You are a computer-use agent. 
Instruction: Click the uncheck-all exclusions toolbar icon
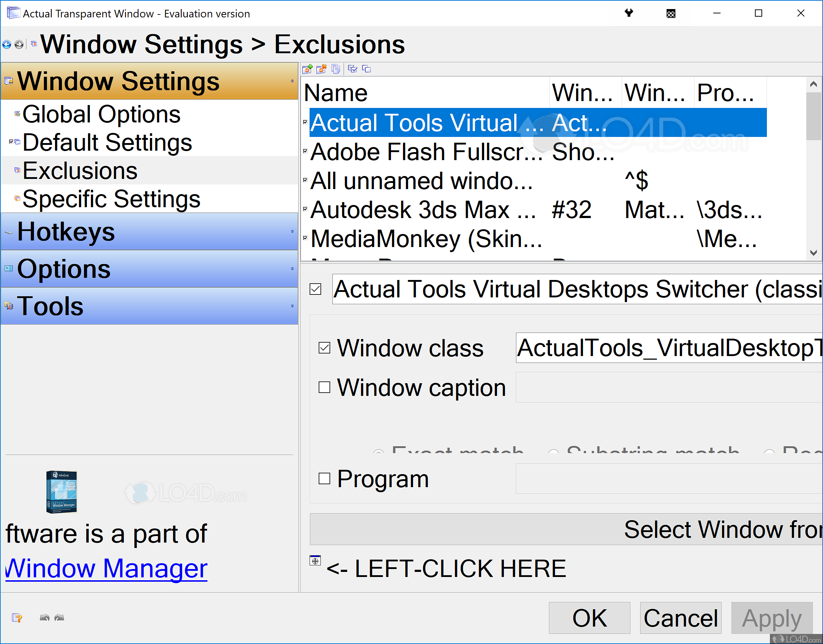(x=367, y=68)
